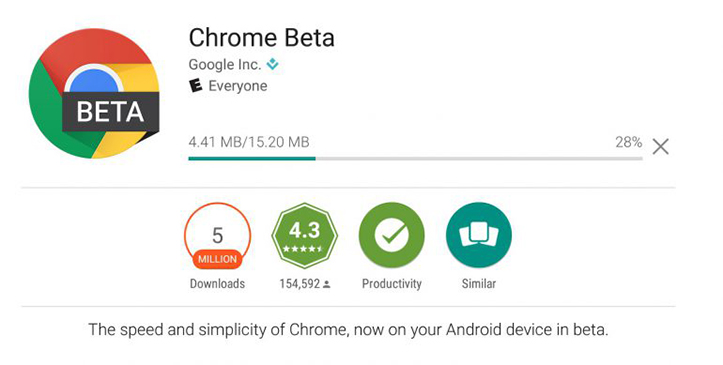Click the blue verified developer badge

[273, 64]
